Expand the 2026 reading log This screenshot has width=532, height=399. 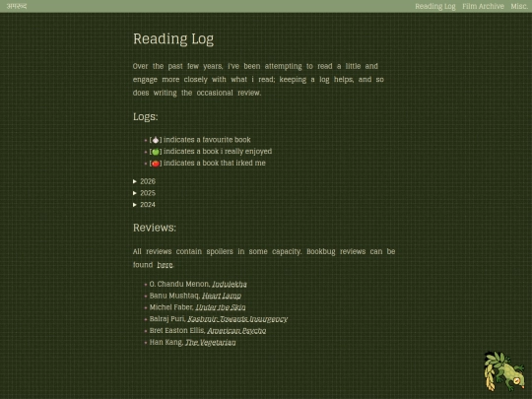[144, 181]
